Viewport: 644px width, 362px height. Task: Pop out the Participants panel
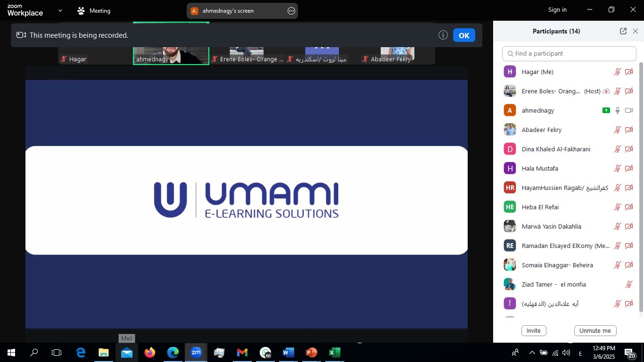tap(623, 31)
